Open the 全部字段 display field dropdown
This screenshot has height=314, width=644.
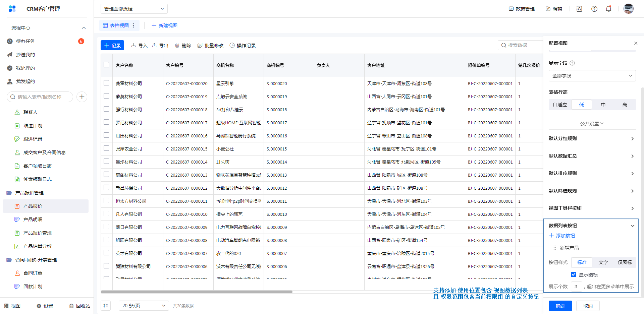pyautogui.click(x=592, y=76)
